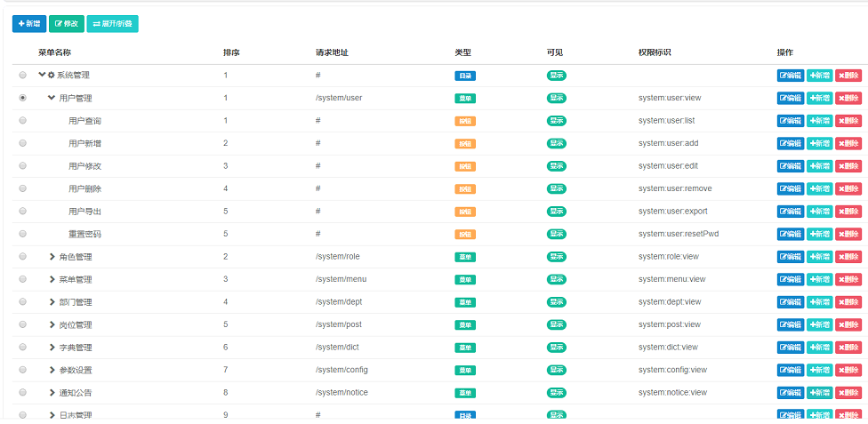Click red delete button in 用户导出 row
The height and width of the screenshot is (424, 868).
point(848,212)
